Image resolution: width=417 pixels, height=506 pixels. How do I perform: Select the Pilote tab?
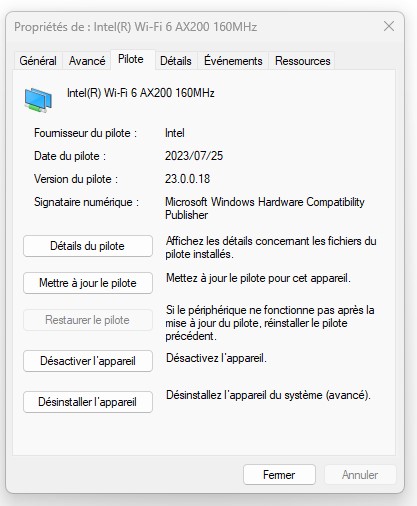point(131,59)
